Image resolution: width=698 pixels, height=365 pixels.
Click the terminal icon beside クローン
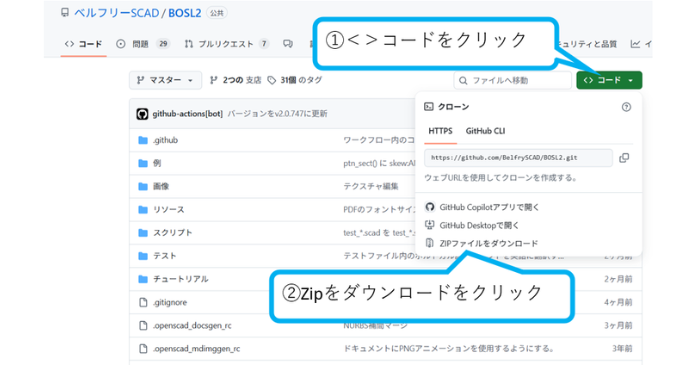[x=429, y=106]
